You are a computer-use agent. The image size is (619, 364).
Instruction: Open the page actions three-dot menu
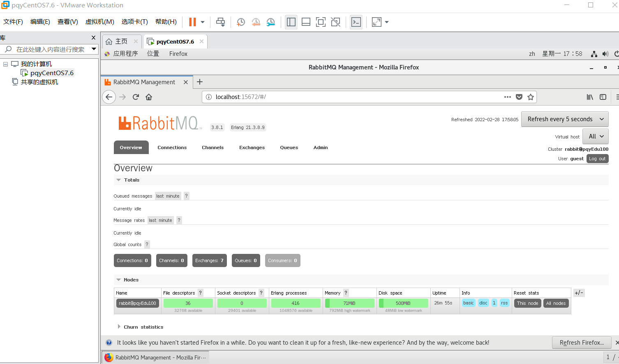[508, 97]
